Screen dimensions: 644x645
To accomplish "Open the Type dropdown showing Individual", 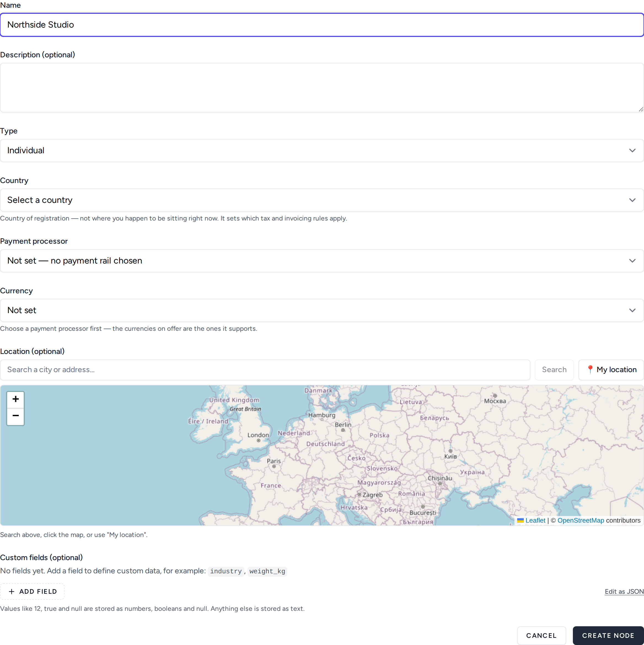I will point(322,150).
